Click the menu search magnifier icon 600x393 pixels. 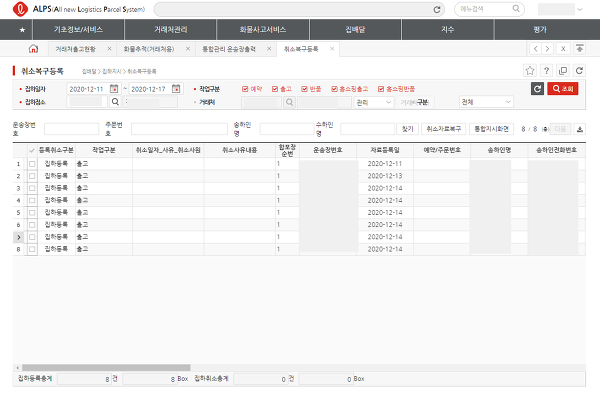pyautogui.click(x=516, y=8)
